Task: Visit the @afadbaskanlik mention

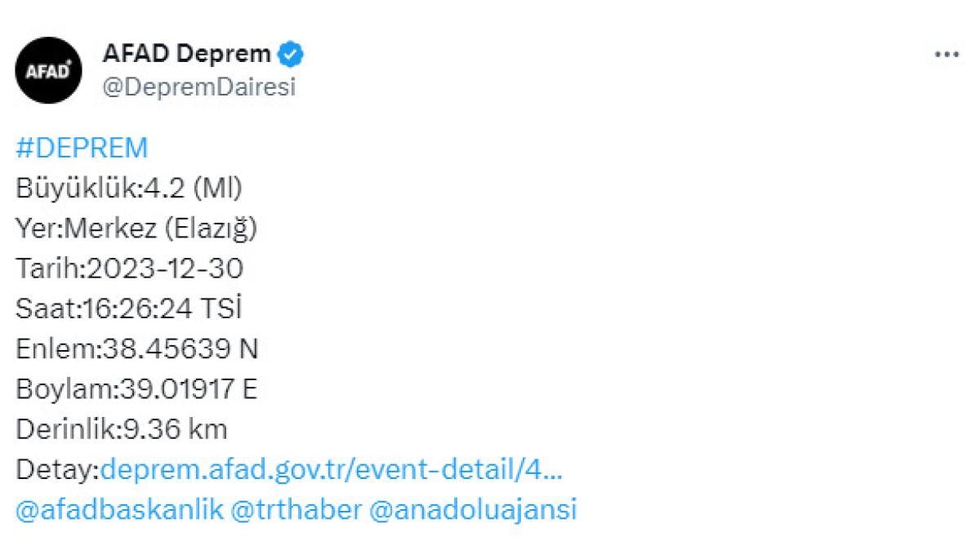Action: (119, 509)
